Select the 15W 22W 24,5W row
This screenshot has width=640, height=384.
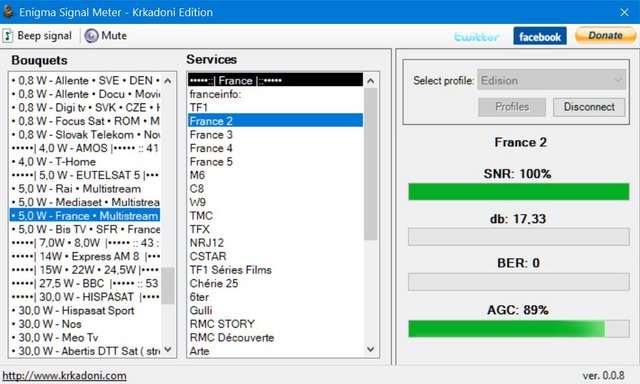(85, 270)
